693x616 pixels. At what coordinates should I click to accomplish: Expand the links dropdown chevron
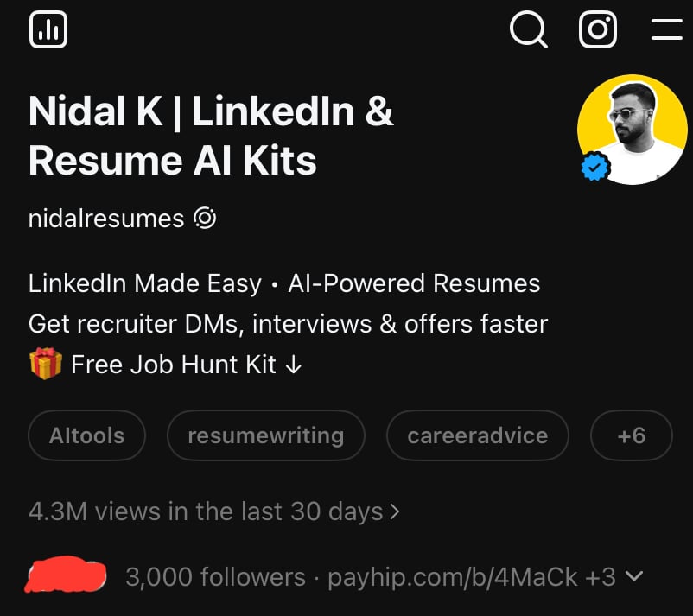633,576
